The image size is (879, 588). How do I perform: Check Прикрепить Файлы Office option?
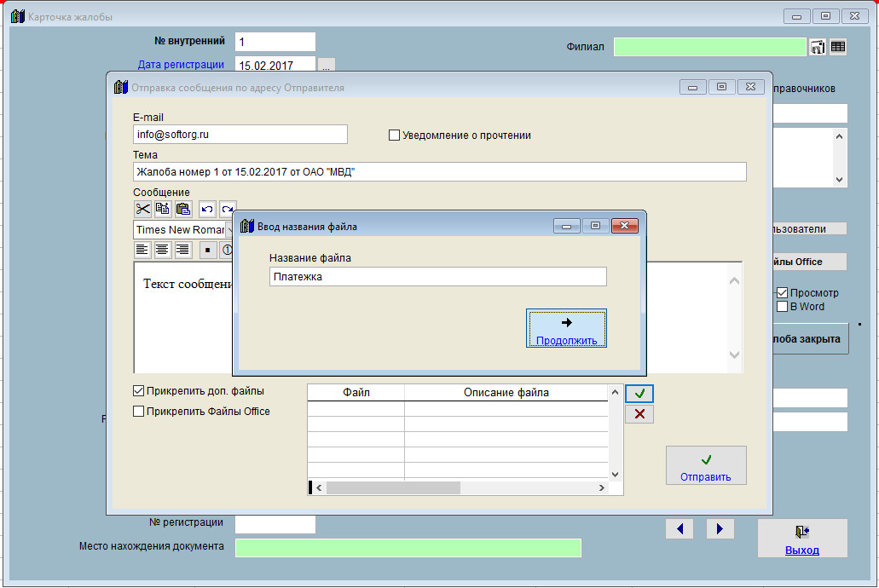139,412
